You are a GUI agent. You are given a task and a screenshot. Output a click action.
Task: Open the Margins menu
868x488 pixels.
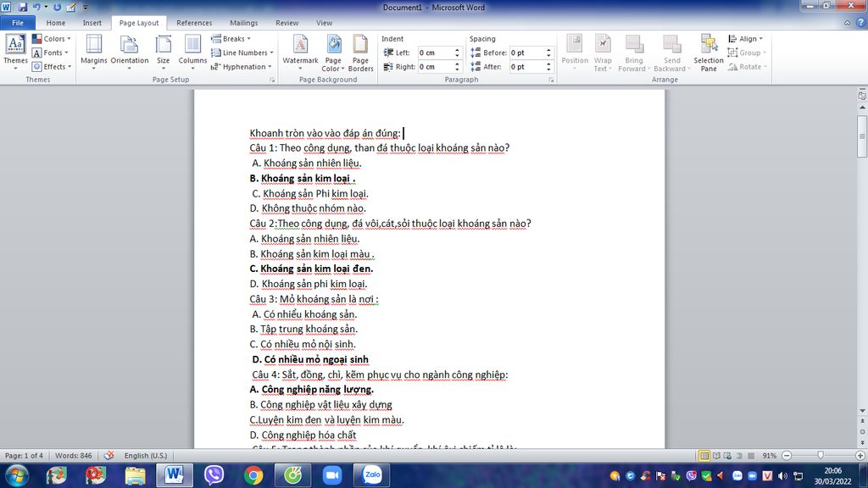click(93, 52)
